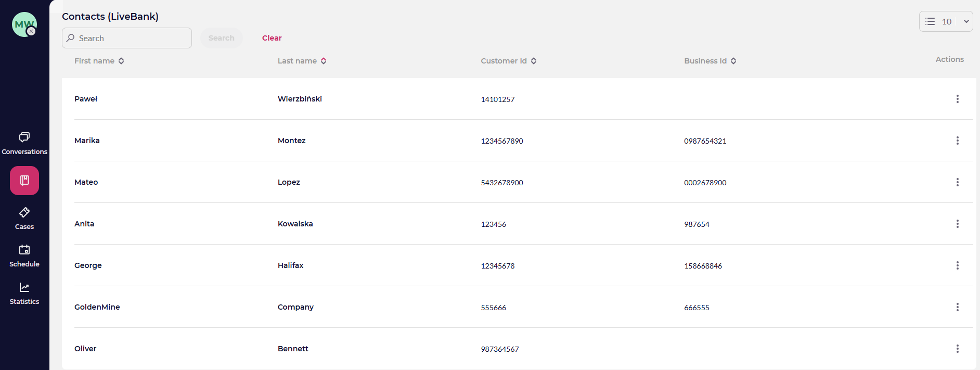Select first name GoldenMine
Screen dimensions: 980x370
click(97, 307)
